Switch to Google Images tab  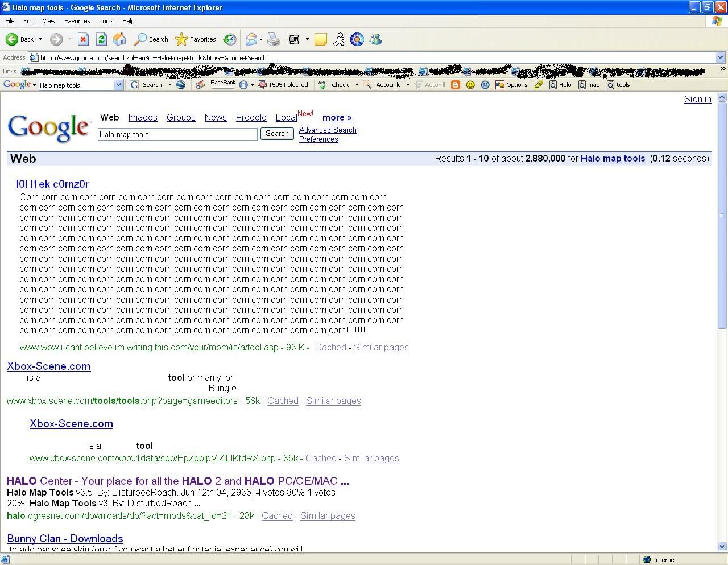tap(143, 118)
